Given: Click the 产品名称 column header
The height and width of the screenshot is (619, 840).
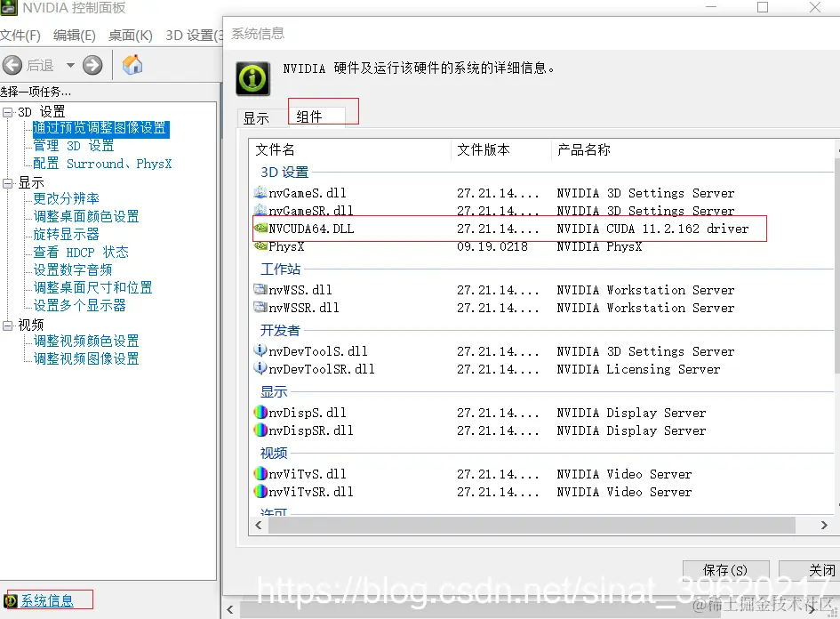Looking at the screenshot, I should point(693,149).
